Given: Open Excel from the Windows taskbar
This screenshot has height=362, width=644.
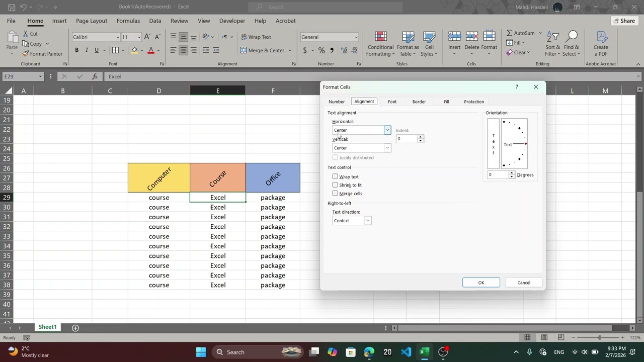Looking at the screenshot, I should 424,352.
